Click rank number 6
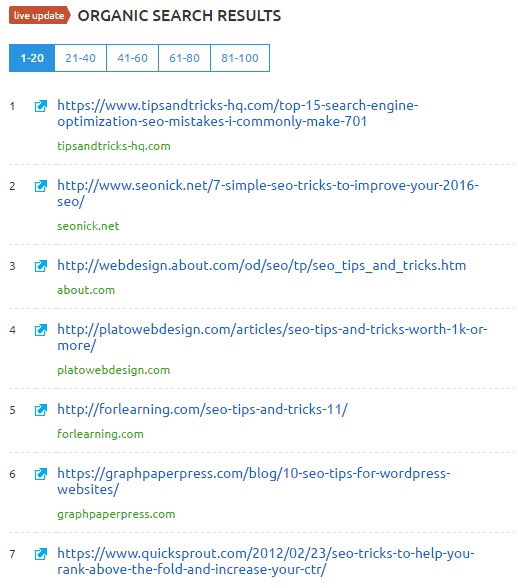Image resolution: width=518 pixels, height=588 pixels. (12, 474)
